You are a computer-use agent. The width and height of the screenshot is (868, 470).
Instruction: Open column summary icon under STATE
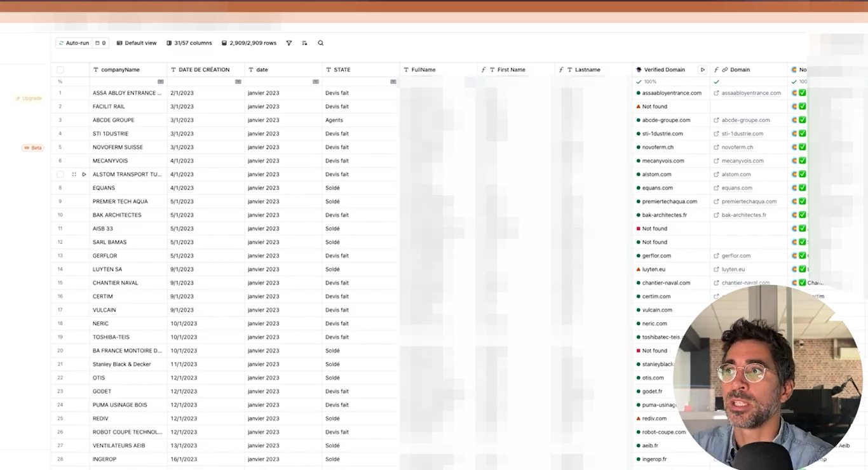[x=393, y=82]
